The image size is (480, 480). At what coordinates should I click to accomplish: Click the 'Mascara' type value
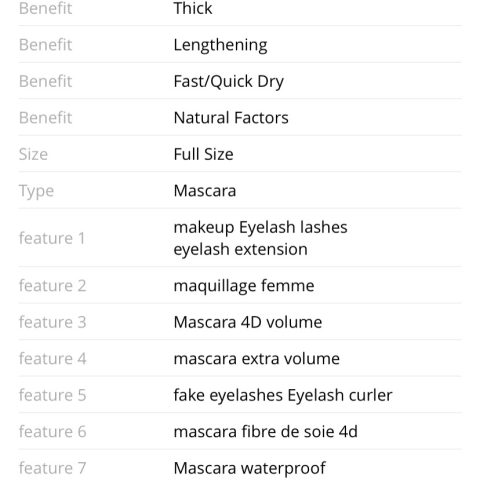(205, 191)
